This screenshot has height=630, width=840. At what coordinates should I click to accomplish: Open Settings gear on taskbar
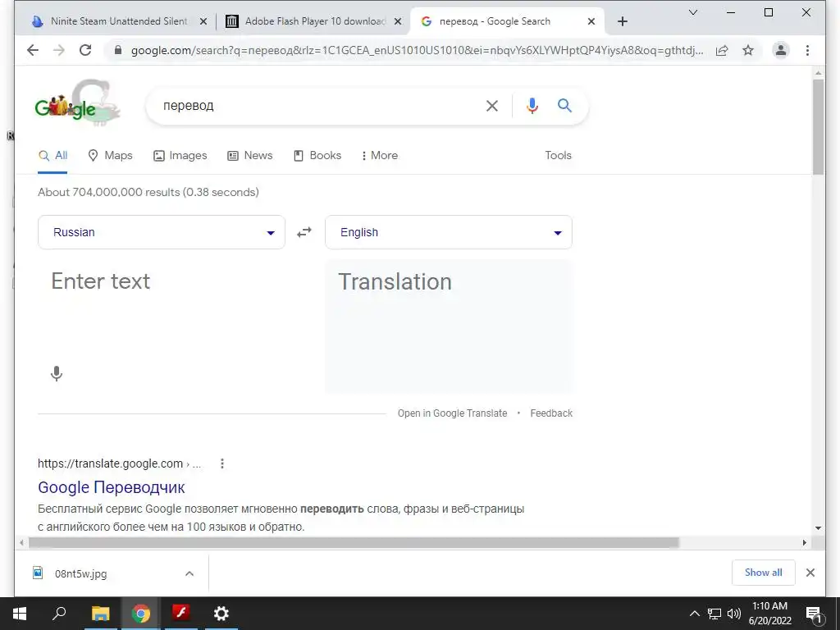(x=221, y=614)
